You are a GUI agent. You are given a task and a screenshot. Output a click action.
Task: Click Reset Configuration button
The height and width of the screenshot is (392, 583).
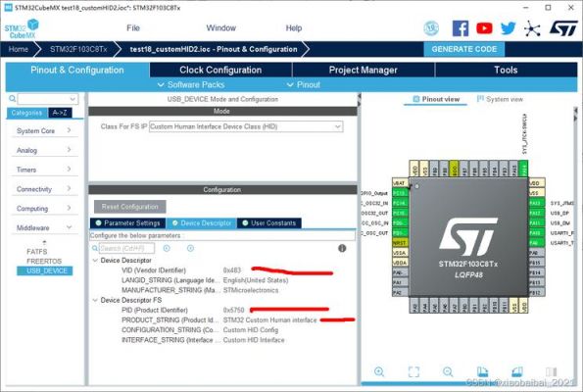click(x=129, y=207)
